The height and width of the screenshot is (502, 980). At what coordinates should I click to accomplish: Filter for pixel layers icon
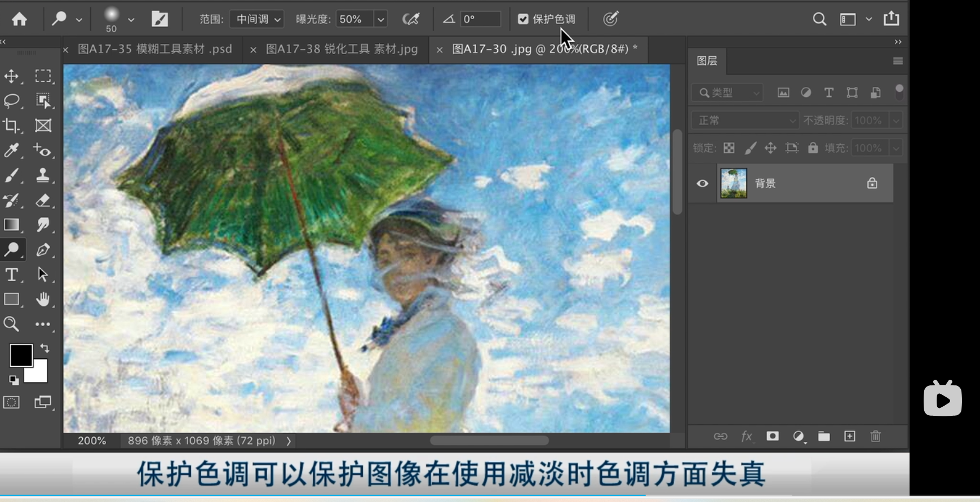(783, 92)
